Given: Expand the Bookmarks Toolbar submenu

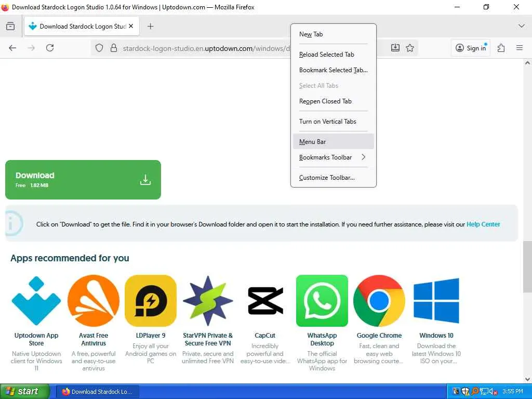Looking at the screenshot, I should coord(333,157).
